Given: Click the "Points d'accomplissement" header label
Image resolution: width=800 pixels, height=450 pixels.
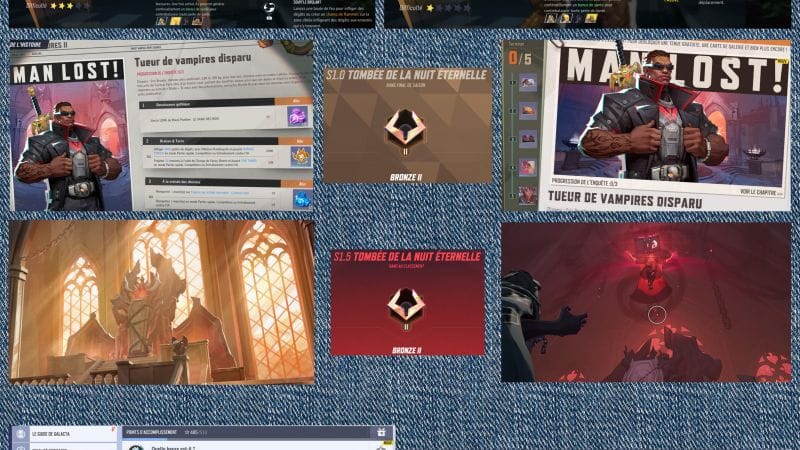Looking at the screenshot, I should [152, 432].
